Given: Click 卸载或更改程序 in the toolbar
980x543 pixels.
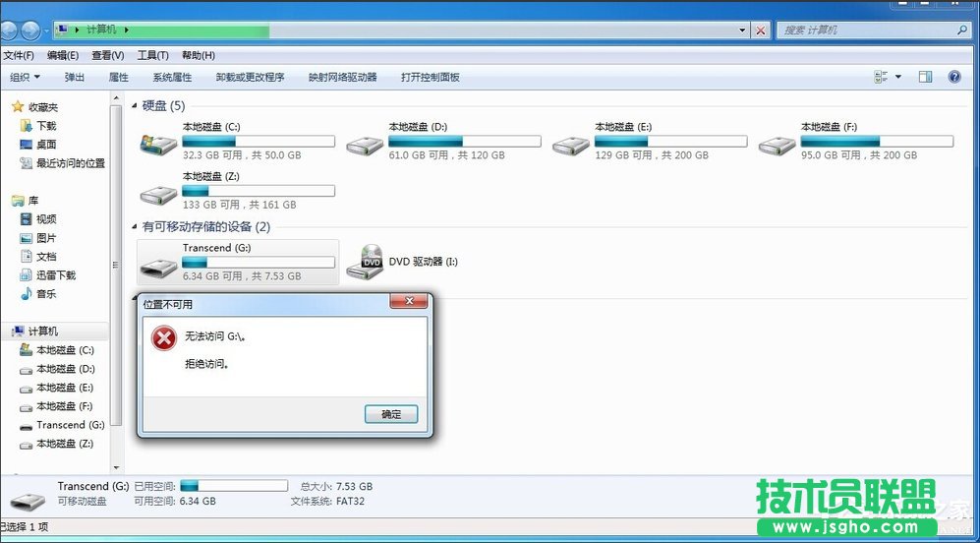Looking at the screenshot, I should [250, 77].
